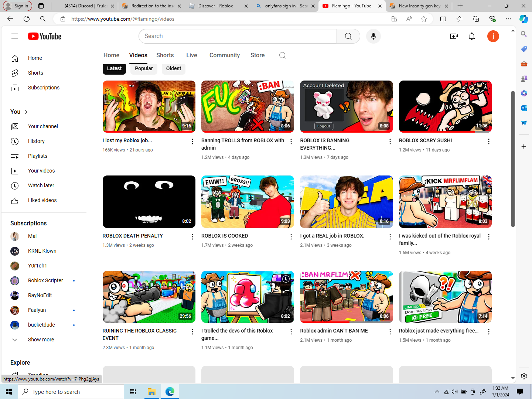
Task: Open the browser split screen icon
Action: (443, 19)
